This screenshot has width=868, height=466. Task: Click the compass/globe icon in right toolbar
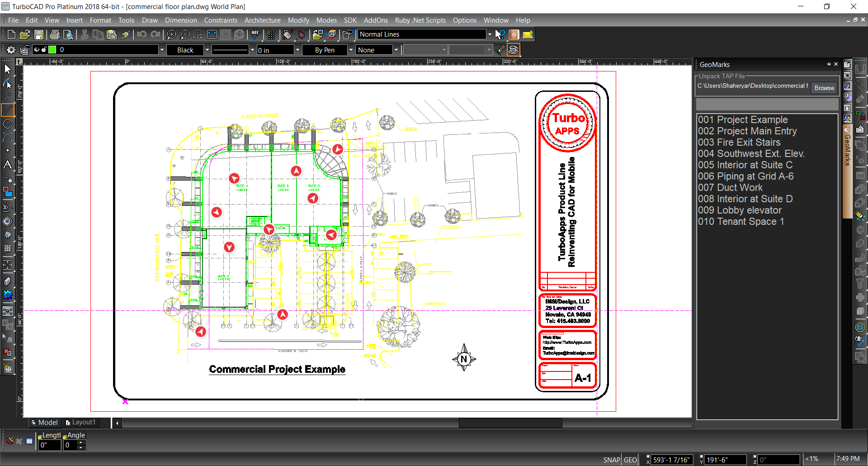point(860,327)
